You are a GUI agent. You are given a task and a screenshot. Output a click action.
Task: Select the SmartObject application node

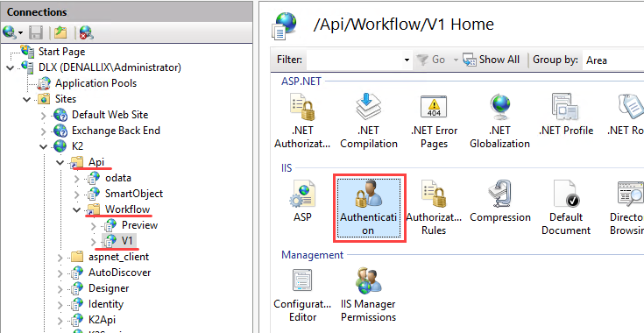(x=134, y=194)
